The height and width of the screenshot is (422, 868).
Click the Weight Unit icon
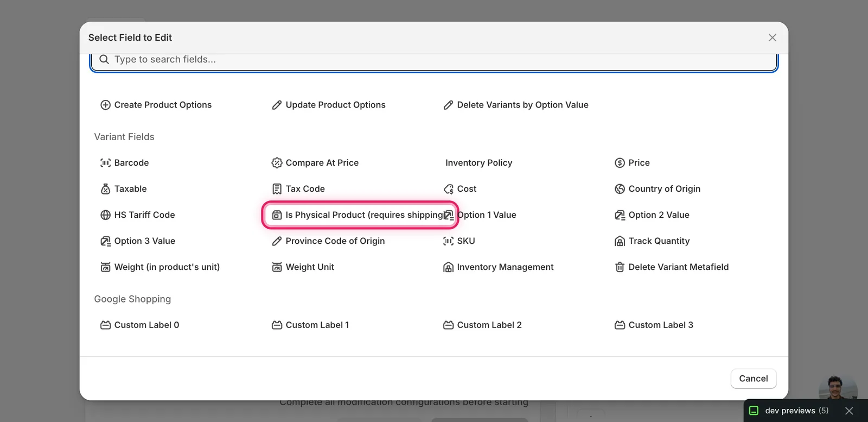[x=277, y=267]
